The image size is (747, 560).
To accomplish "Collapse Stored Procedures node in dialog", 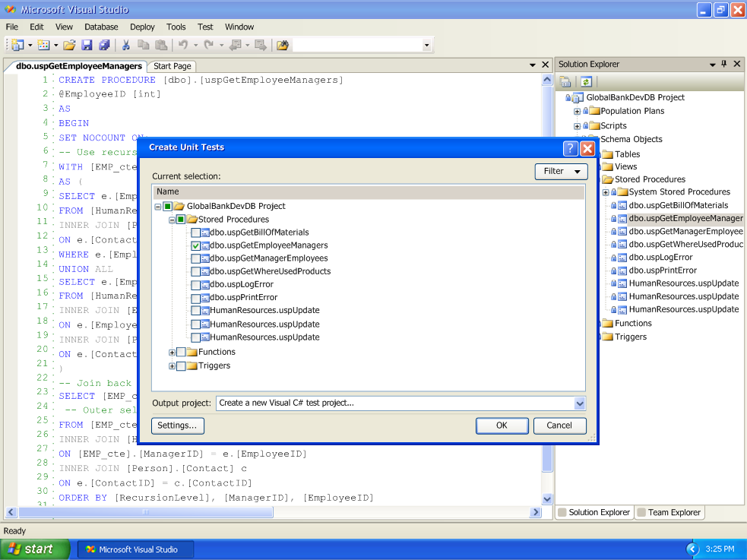I will (x=172, y=220).
